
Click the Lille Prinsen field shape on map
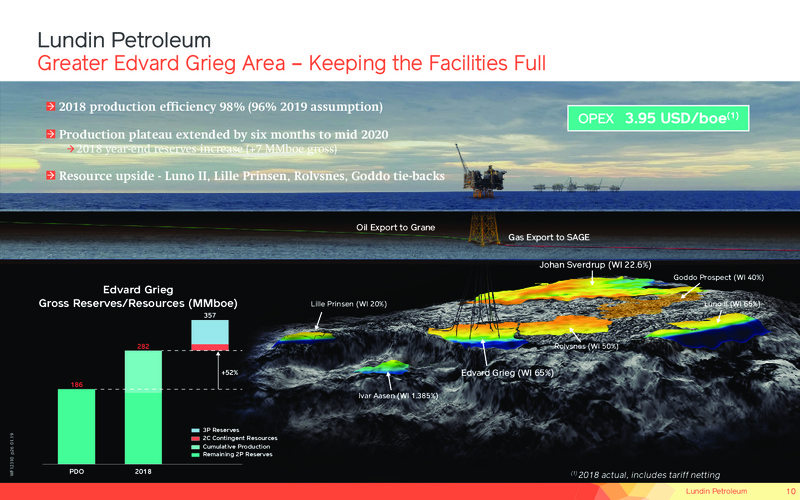pyautogui.click(x=305, y=338)
